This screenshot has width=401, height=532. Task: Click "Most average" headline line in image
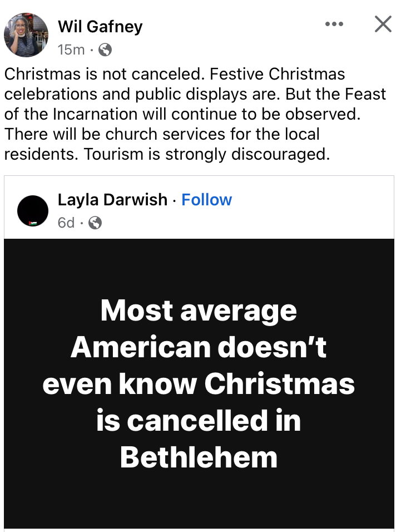(199, 310)
